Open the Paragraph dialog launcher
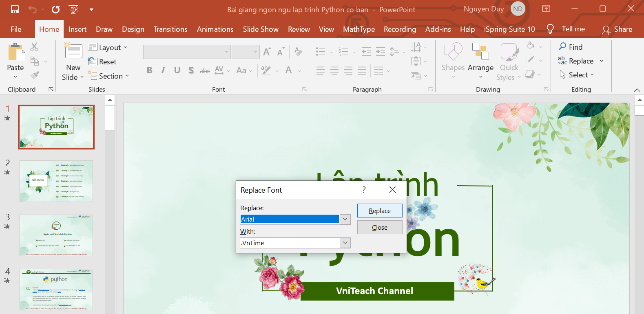The height and width of the screenshot is (314, 644). click(431, 89)
